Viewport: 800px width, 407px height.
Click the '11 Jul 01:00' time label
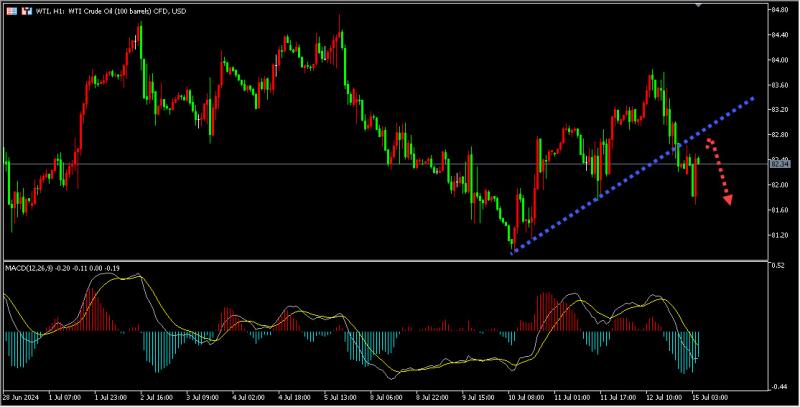click(571, 397)
